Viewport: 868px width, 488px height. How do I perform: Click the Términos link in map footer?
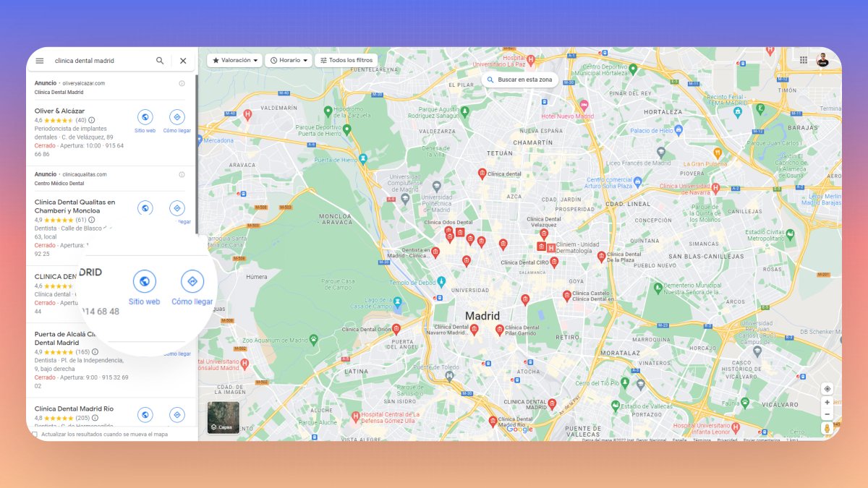tap(702, 440)
